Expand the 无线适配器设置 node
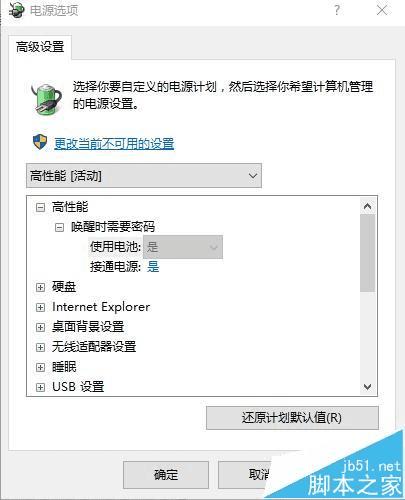 click(40, 347)
